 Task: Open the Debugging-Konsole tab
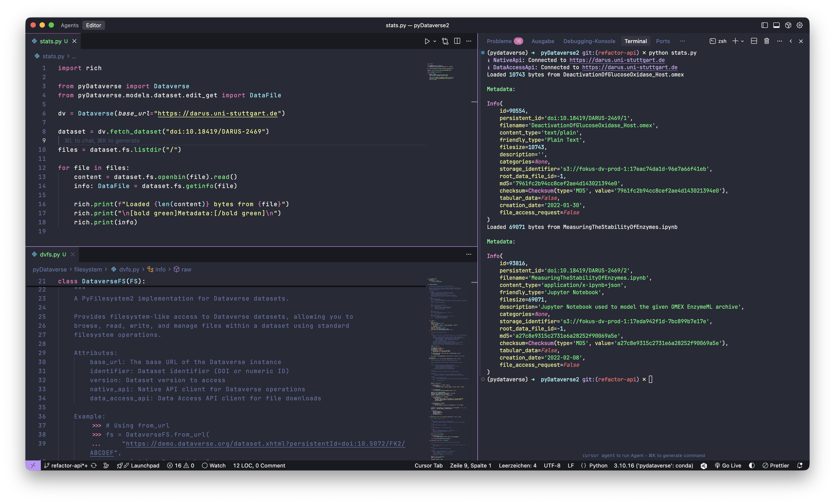[589, 41]
